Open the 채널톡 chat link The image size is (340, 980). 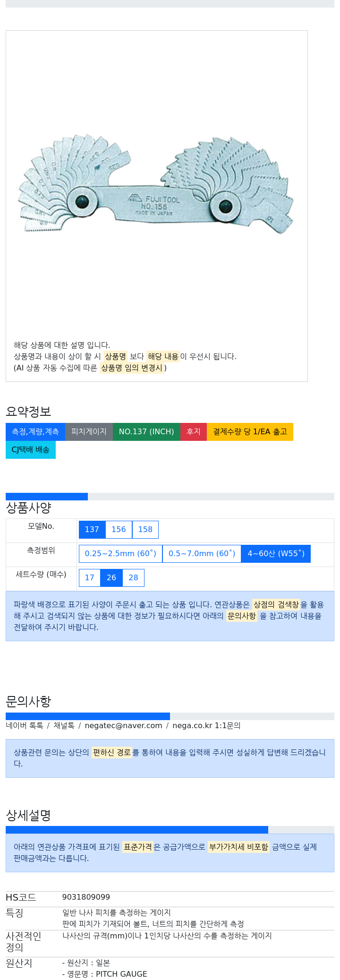[x=64, y=726]
